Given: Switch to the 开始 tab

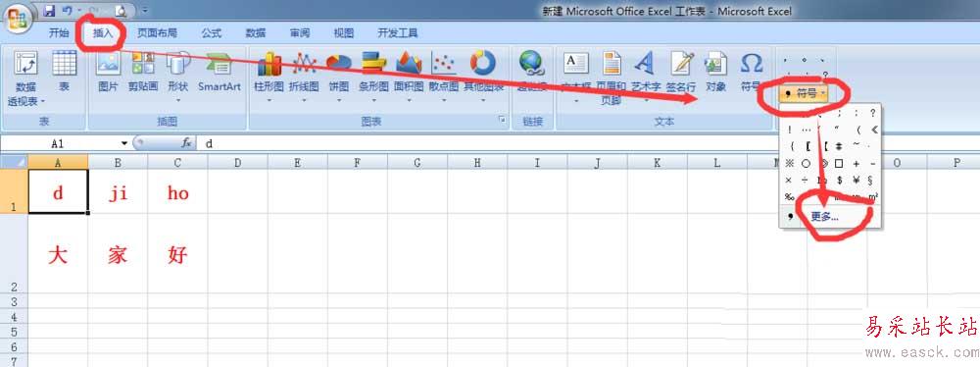Looking at the screenshot, I should (59, 33).
